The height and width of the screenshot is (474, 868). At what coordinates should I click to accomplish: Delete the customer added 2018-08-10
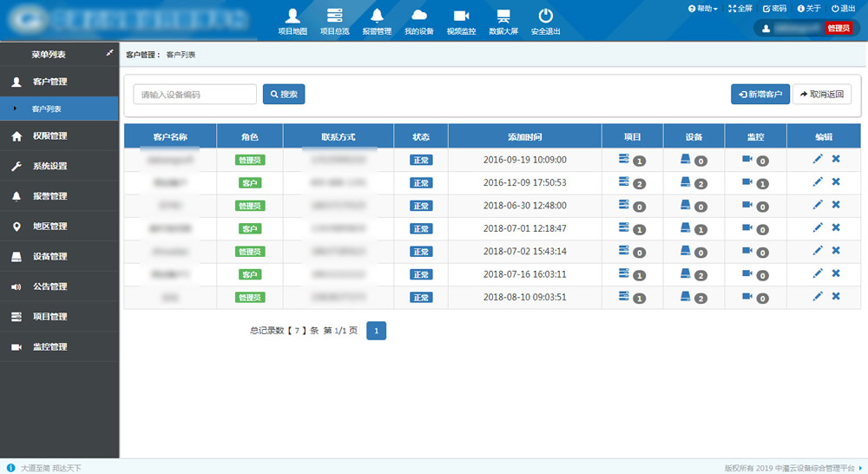coord(836,296)
